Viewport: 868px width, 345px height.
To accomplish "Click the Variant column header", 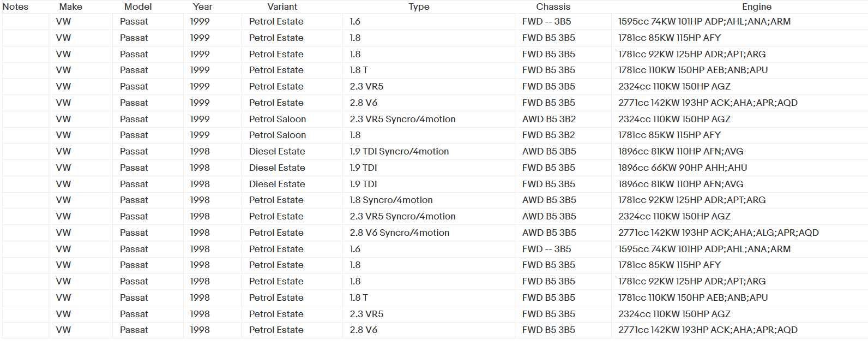I will [x=282, y=7].
